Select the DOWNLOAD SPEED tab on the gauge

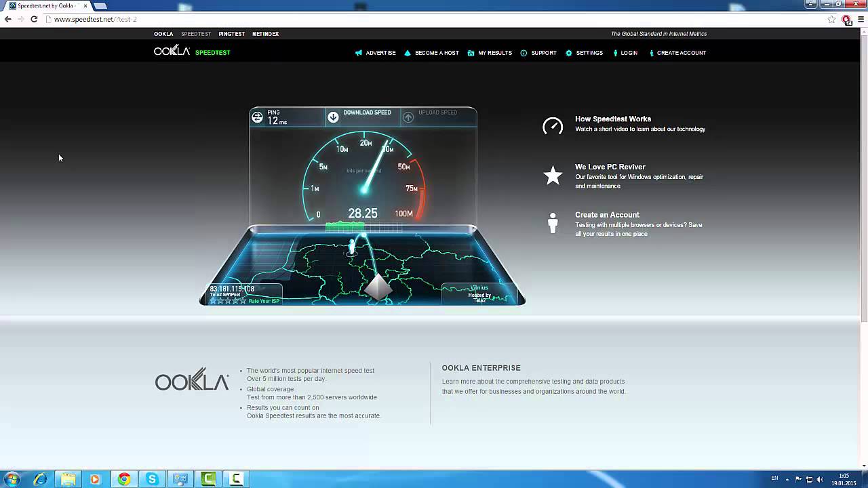click(x=363, y=117)
